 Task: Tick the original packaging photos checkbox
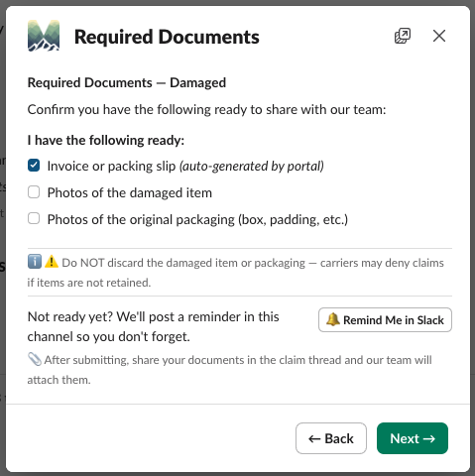(34, 218)
